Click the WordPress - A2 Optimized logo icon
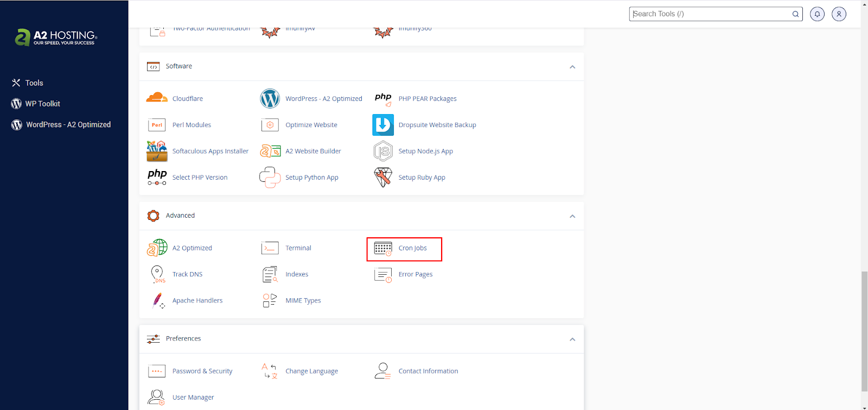868x410 pixels. 270,99
